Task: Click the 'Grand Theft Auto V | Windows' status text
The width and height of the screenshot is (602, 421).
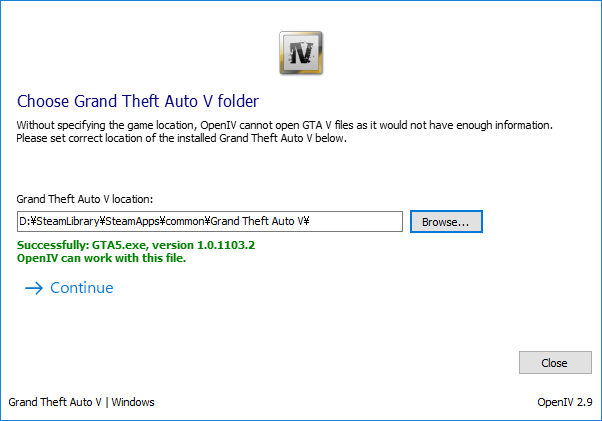Action: coord(81,402)
